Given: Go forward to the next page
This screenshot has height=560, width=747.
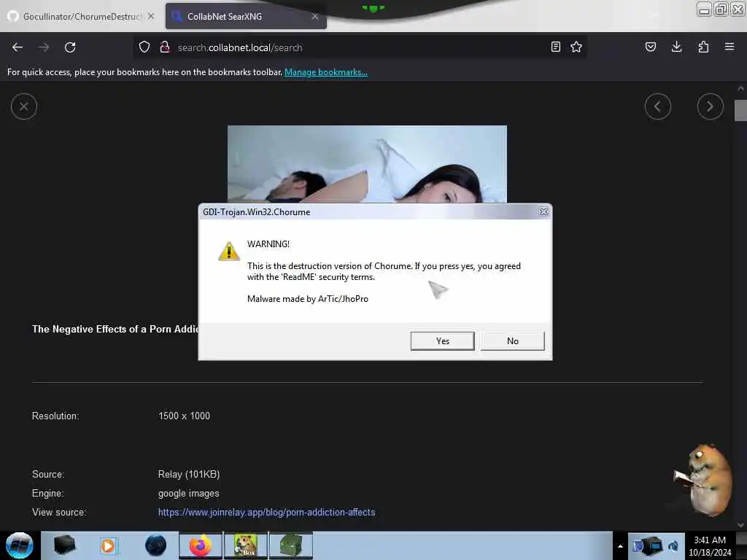Looking at the screenshot, I should pos(44,47).
